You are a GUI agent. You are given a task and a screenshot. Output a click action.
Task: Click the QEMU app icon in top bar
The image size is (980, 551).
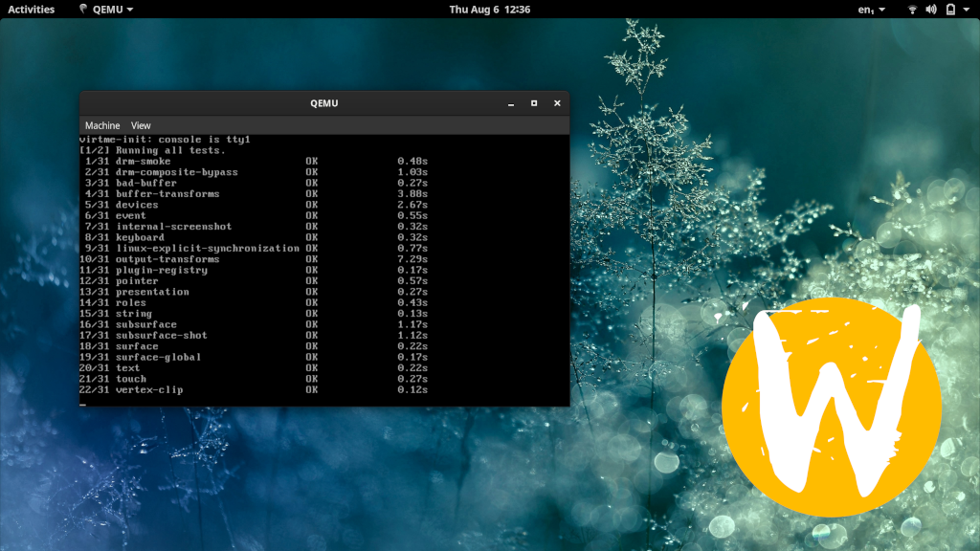pyautogui.click(x=83, y=10)
